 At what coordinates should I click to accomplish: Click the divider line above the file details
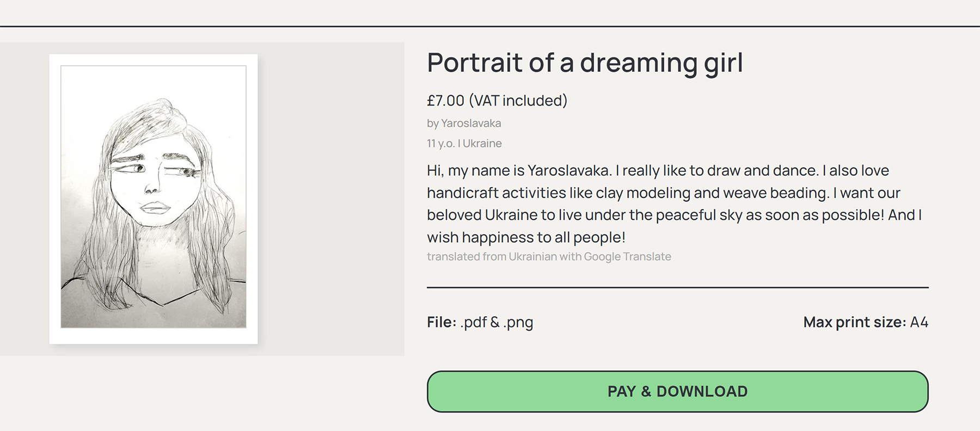[677, 287]
